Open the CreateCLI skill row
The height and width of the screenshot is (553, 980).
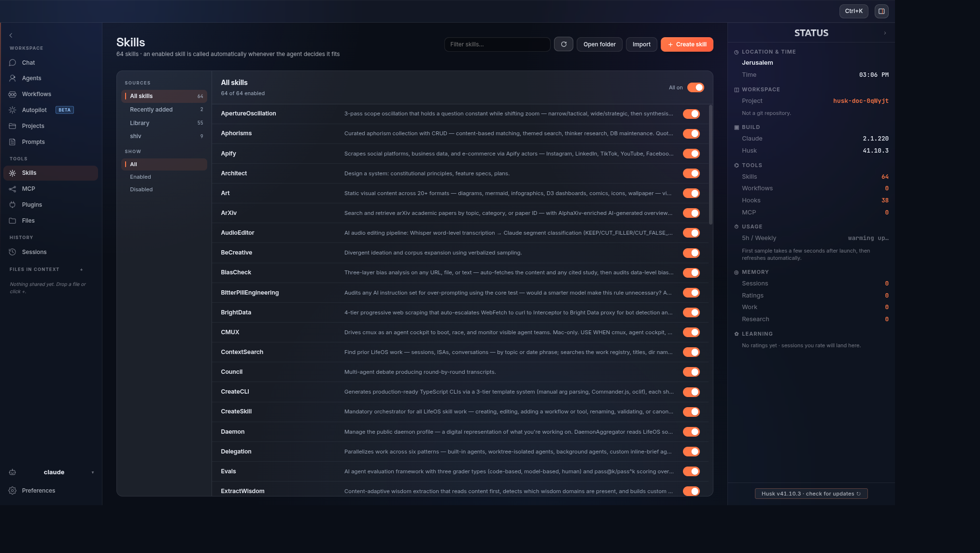click(x=460, y=392)
